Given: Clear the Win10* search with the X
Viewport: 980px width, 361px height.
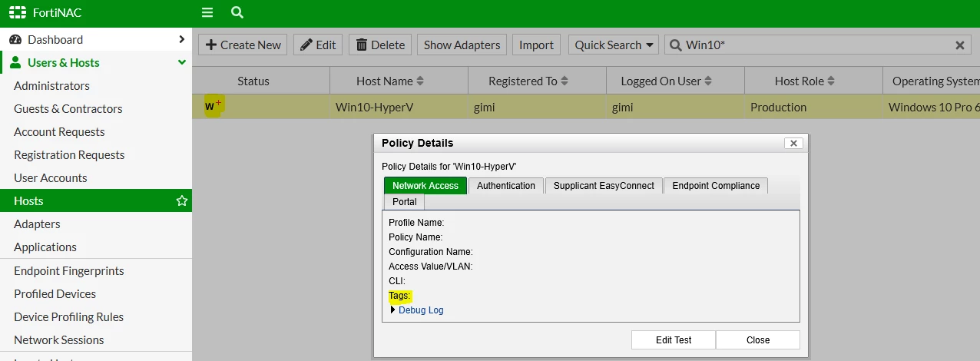Looking at the screenshot, I should [959, 45].
